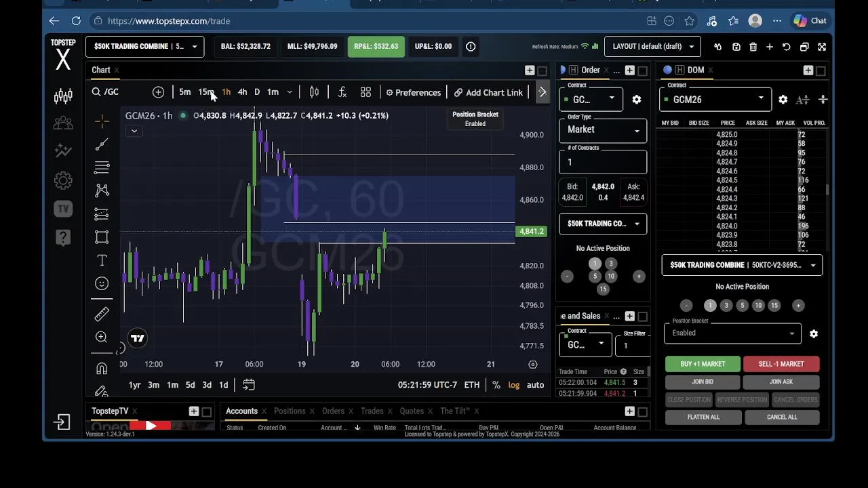Click the CANCEL ALL button

(782, 417)
